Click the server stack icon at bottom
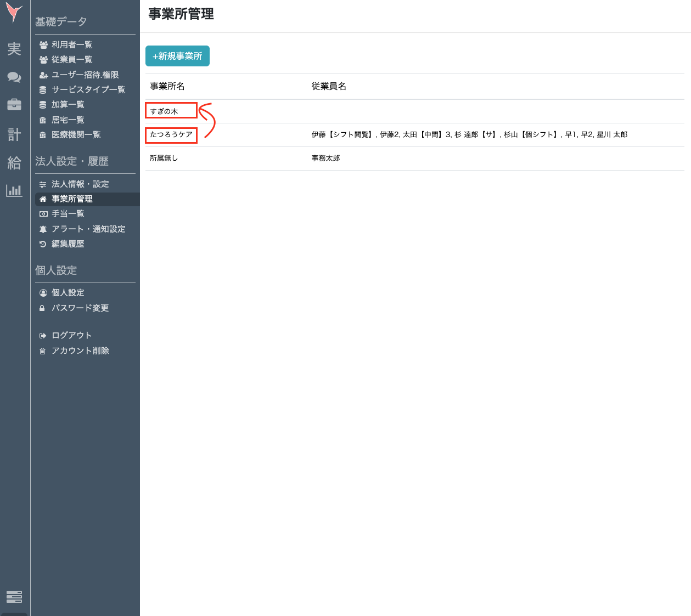Screen dimensions: 691x616 (x=14, y=596)
